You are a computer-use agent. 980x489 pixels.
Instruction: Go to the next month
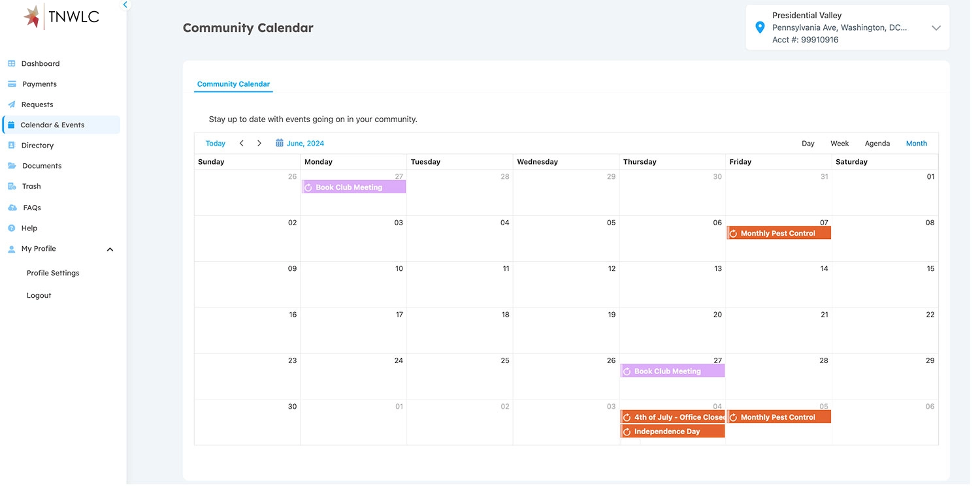[259, 144]
